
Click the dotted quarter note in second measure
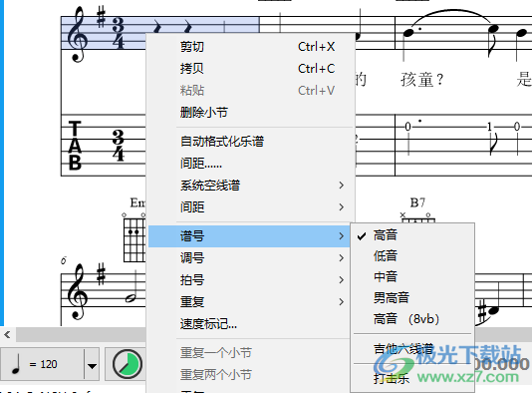pos(409,33)
